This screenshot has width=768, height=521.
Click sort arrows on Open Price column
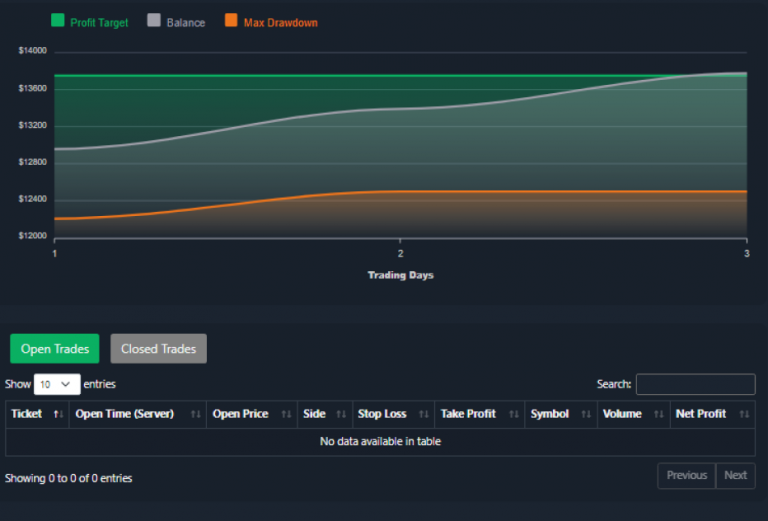286,414
